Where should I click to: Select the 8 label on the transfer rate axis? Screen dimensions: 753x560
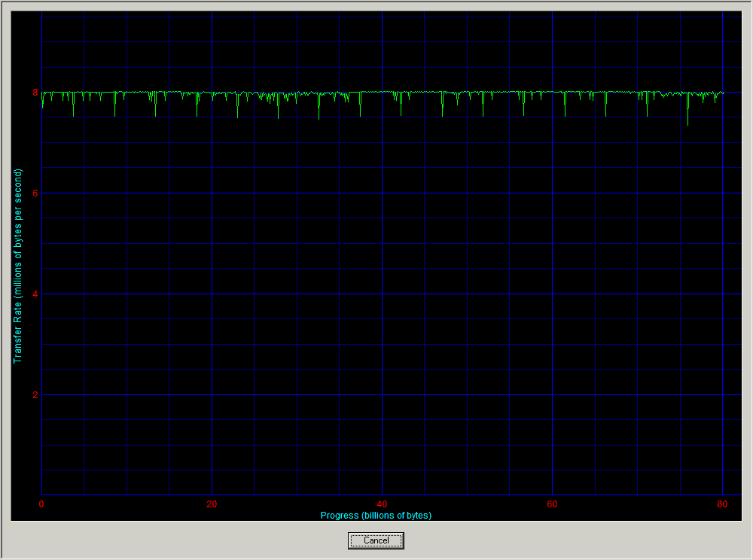pyautogui.click(x=35, y=93)
